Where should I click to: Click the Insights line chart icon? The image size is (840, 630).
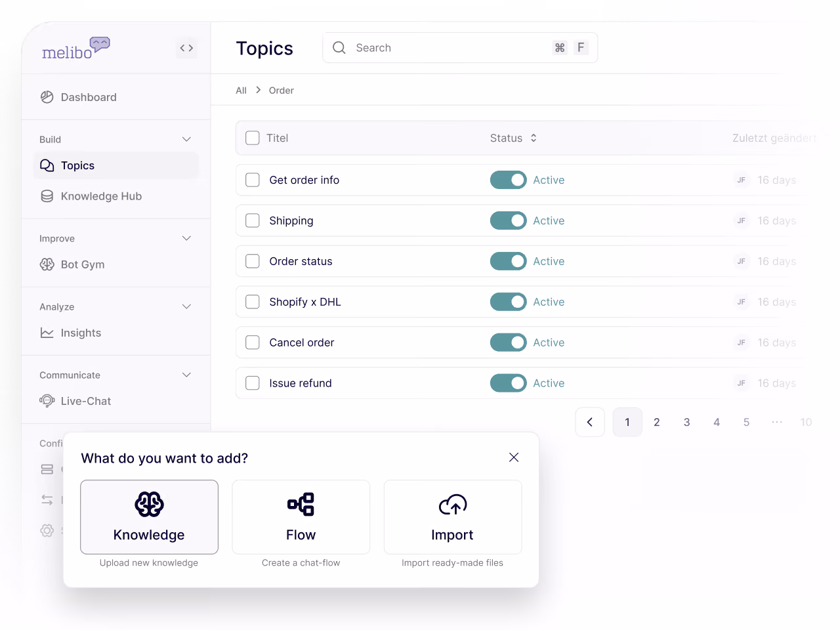click(47, 333)
